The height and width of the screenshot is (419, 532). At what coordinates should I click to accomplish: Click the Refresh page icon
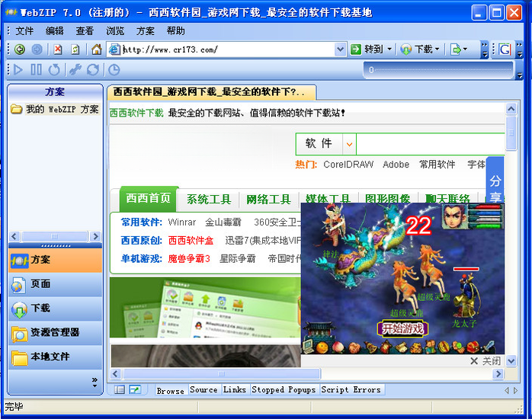tap(75, 50)
